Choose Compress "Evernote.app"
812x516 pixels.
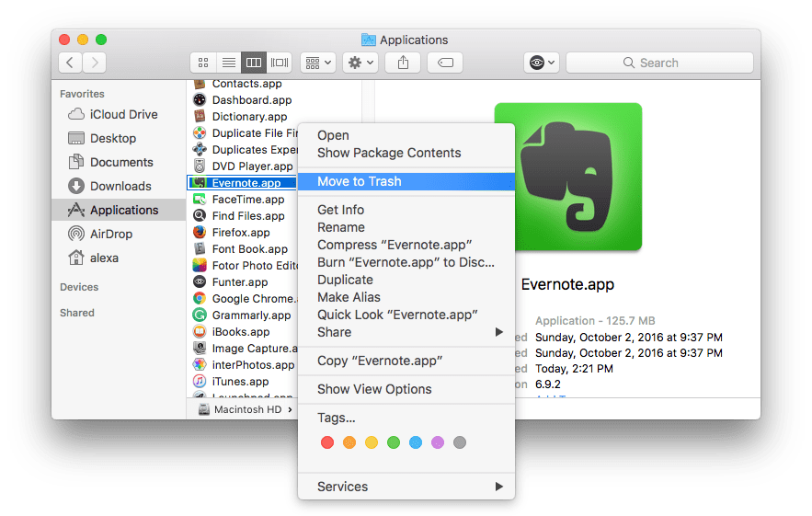pyautogui.click(x=406, y=245)
